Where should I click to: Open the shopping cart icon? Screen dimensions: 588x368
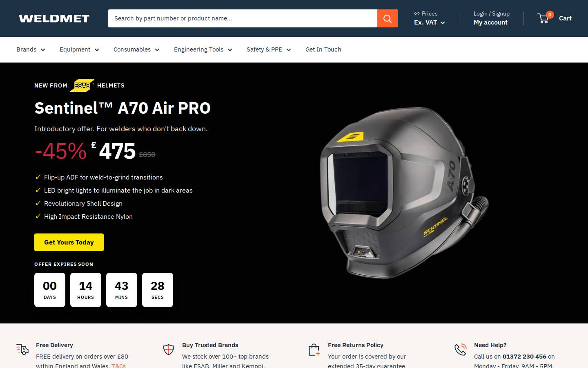coord(543,18)
